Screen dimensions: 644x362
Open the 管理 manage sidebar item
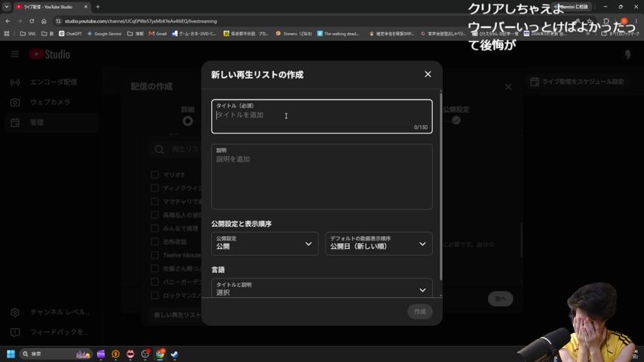pos(51,122)
